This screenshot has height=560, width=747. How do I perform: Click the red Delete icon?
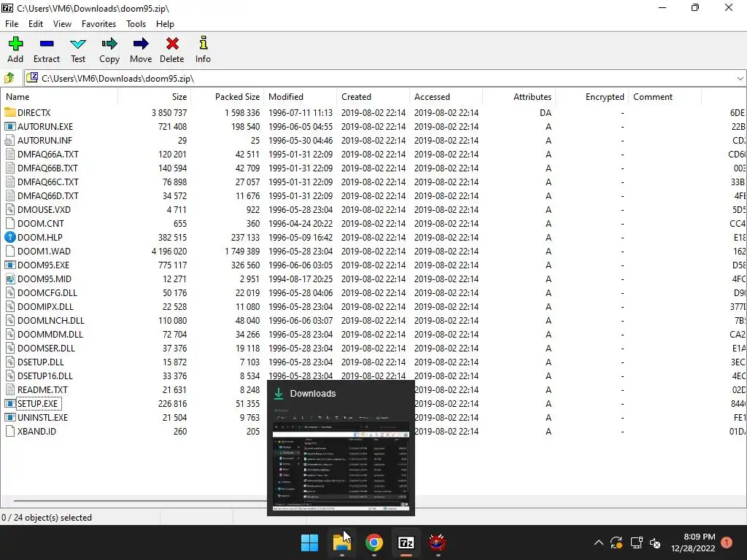(x=172, y=44)
